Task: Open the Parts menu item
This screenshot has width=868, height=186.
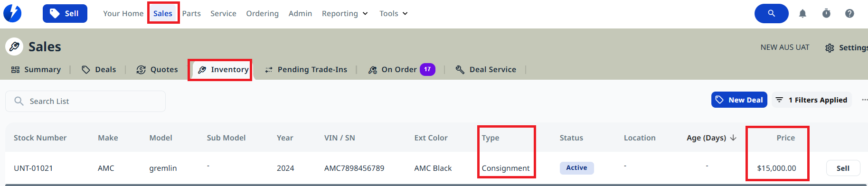Action: click(191, 13)
